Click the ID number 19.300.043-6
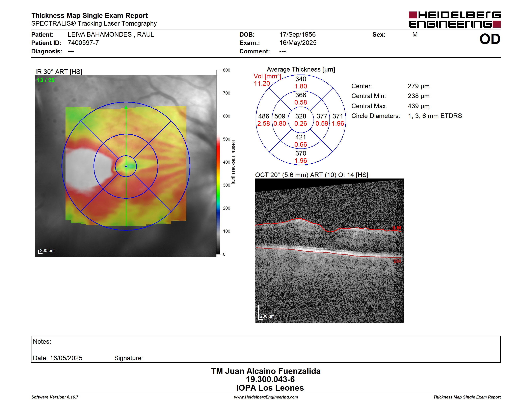This screenshot has height=411, width=532. pyautogui.click(x=270, y=379)
